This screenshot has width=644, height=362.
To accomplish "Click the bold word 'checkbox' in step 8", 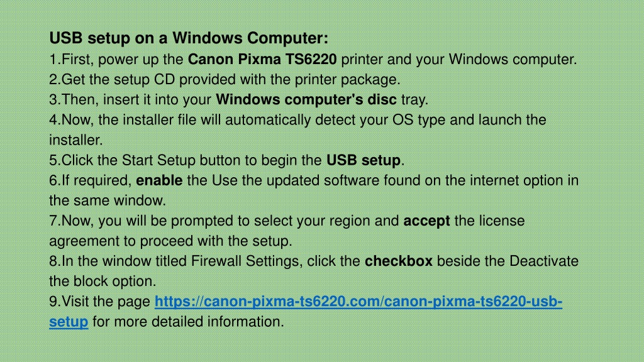I will tap(398, 261).
